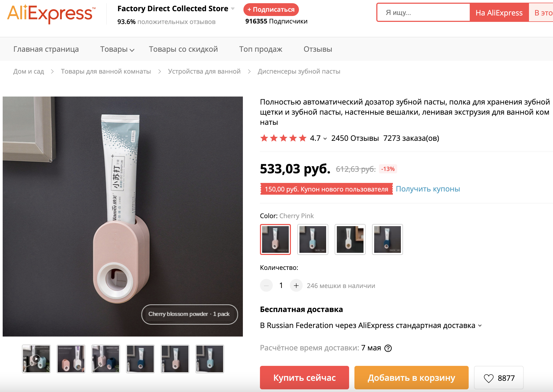553x392 pixels.
Task: Open delivery time help question mark
Action: [388, 348]
